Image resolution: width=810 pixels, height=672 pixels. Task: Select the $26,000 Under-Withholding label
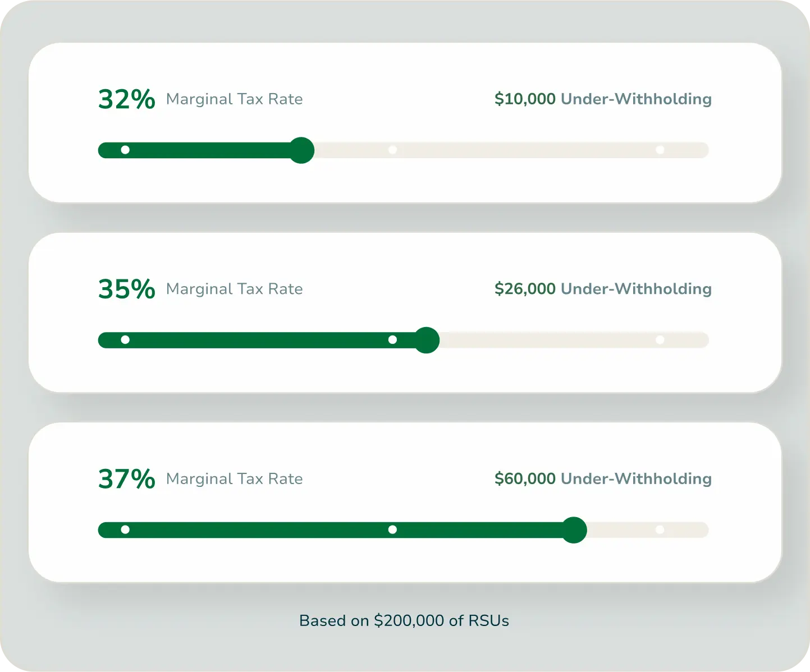[603, 289]
